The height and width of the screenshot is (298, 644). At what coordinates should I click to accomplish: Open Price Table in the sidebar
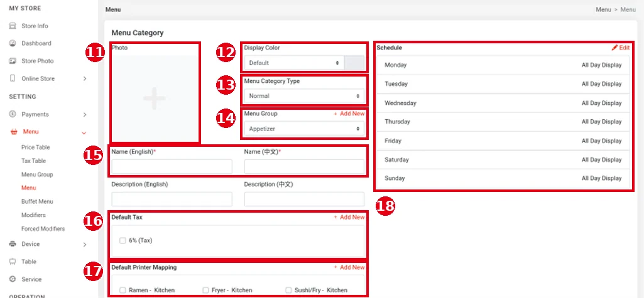click(35, 147)
